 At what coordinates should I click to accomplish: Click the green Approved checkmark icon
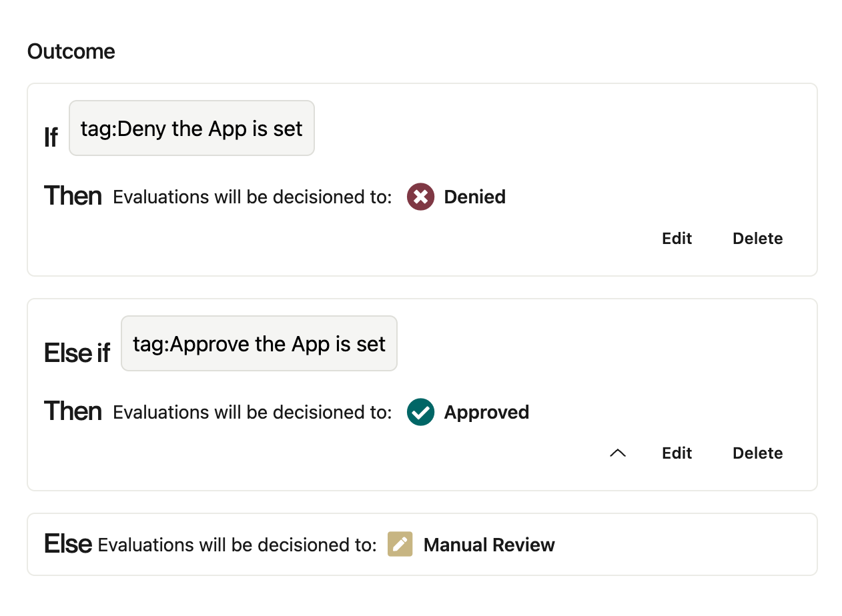420,412
